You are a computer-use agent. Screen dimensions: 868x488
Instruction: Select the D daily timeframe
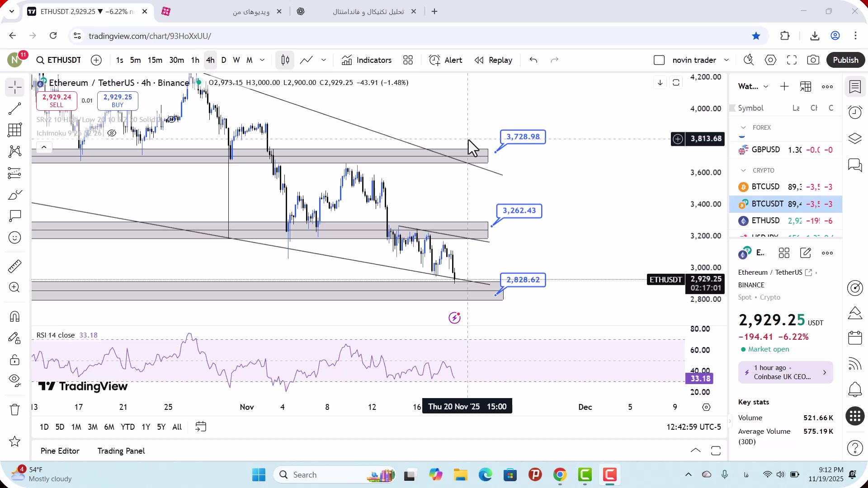click(x=224, y=60)
